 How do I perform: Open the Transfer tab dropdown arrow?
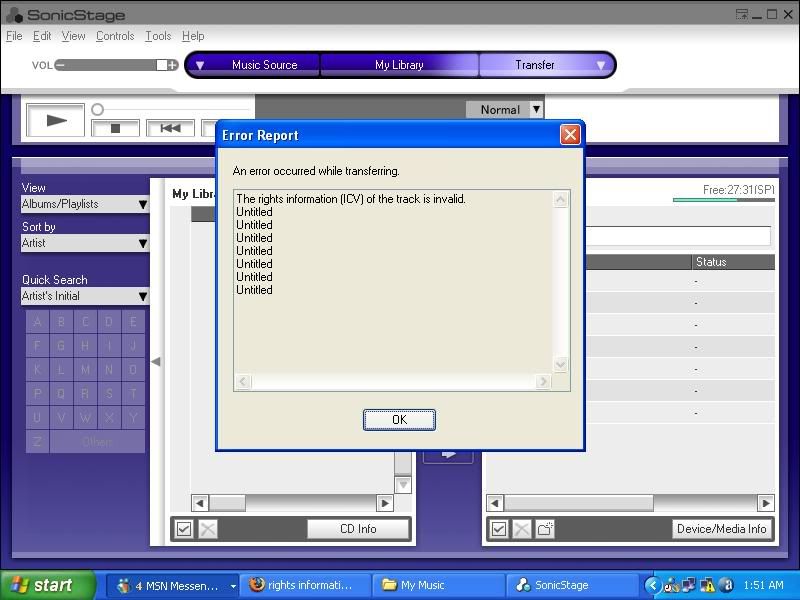point(601,65)
